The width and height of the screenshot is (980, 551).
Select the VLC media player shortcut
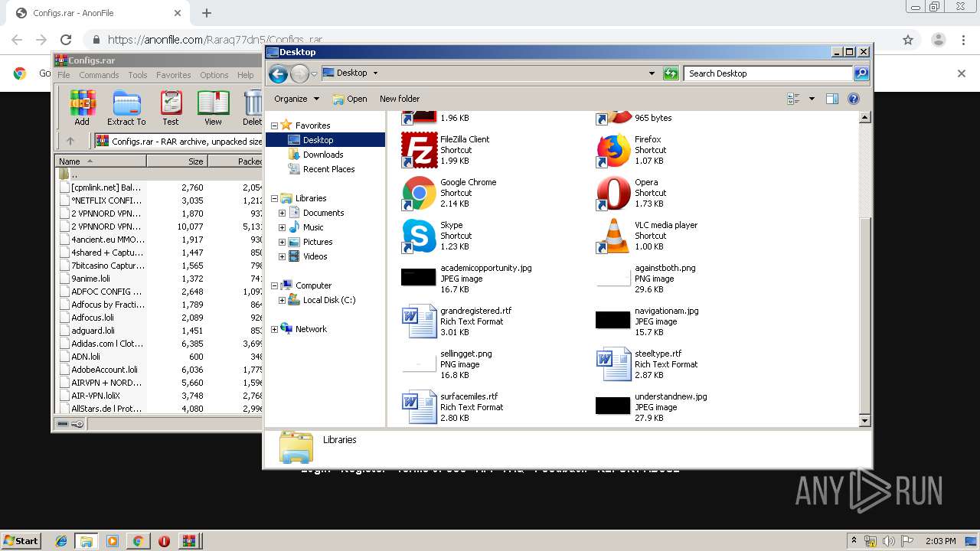coord(613,236)
